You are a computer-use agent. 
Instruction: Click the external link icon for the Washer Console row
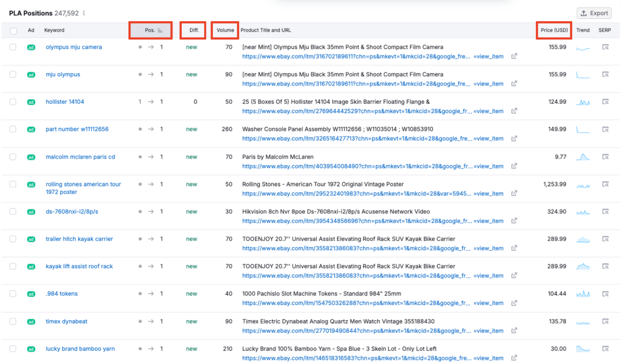[x=514, y=138]
